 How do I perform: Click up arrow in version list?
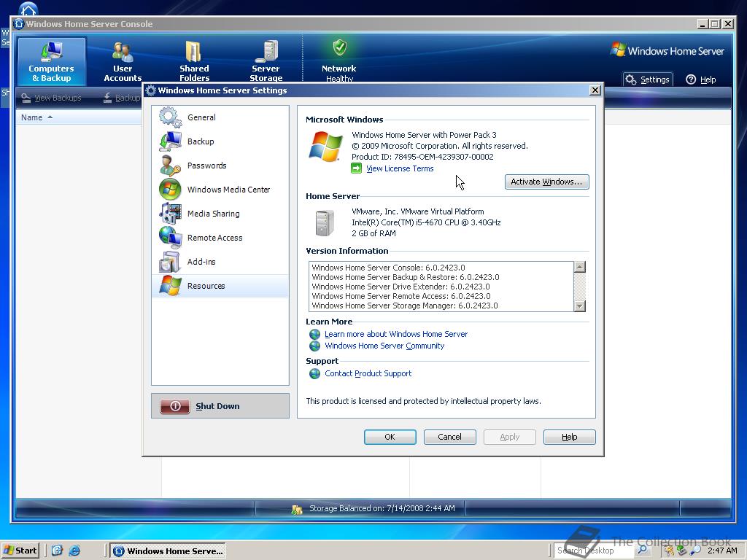coord(580,267)
